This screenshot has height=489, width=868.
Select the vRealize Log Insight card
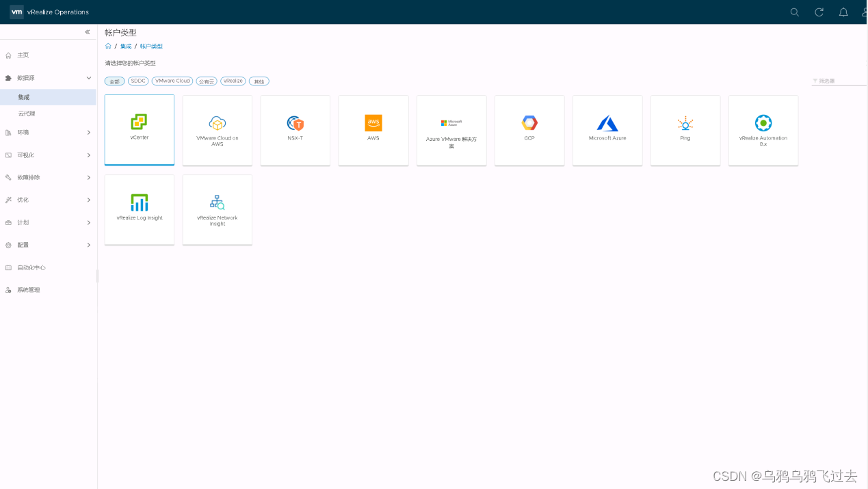click(140, 209)
